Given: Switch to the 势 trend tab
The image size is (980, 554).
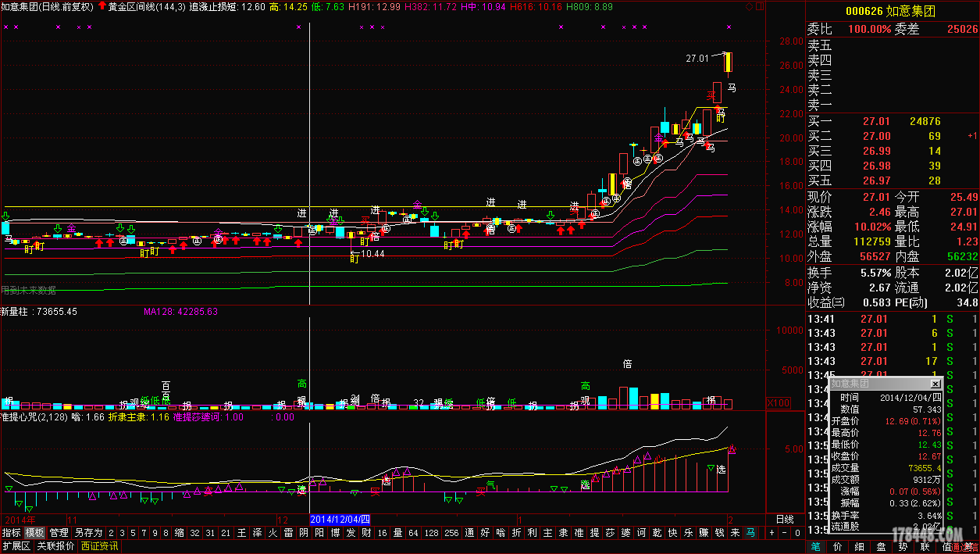Looking at the screenshot, I should [x=903, y=545].
